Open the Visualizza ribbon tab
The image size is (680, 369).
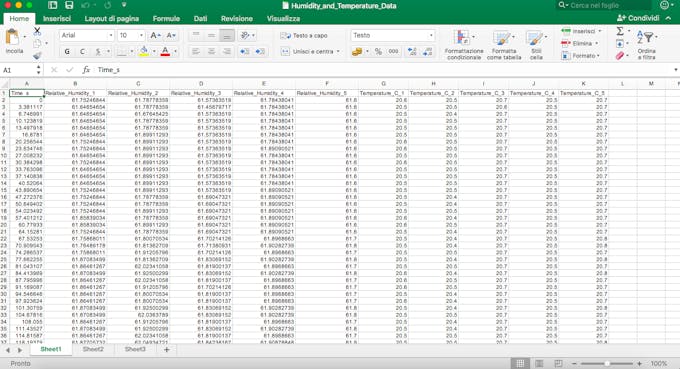[x=283, y=19]
